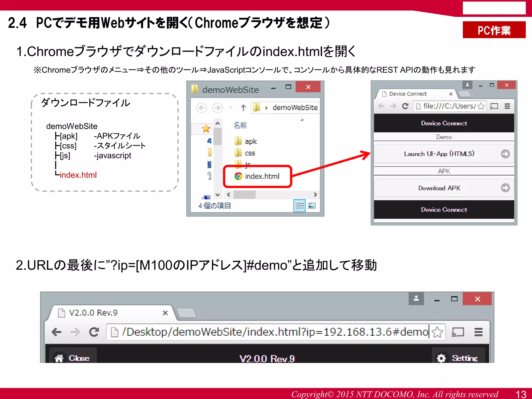
Task: Open new tab in V2.0.0 Rev.9 Chrome window
Action: click(x=186, y=313)
